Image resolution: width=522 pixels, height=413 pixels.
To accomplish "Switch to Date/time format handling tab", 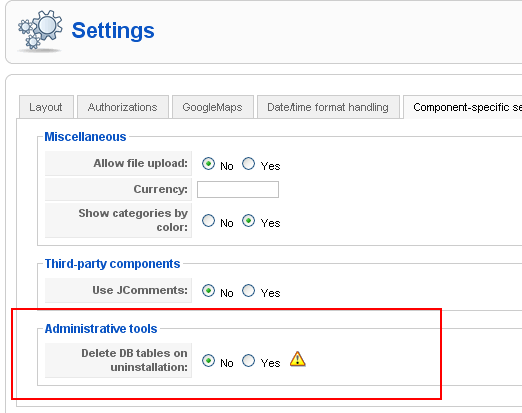I will point(328,107).
